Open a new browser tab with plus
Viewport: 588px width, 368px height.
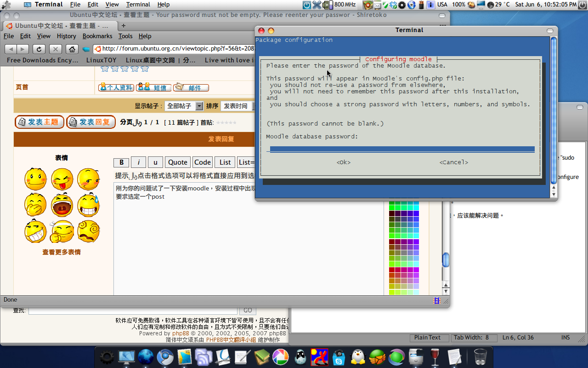[123, 26]
